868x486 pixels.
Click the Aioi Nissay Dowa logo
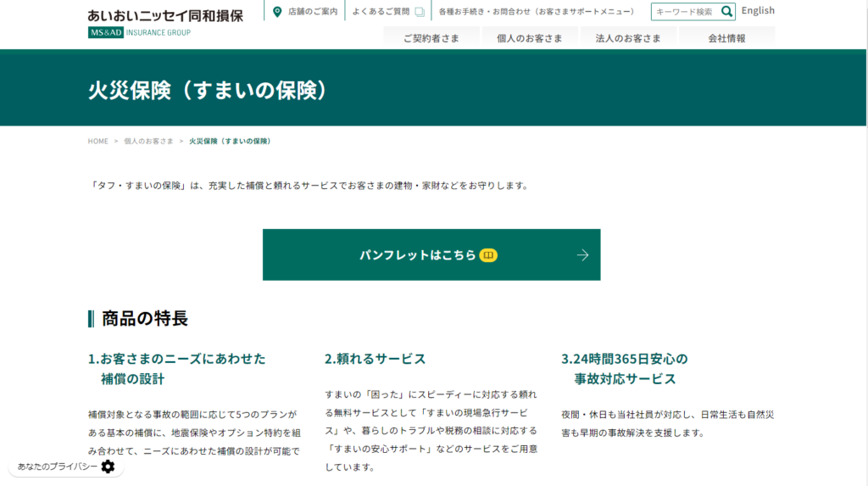pos(165,15)
